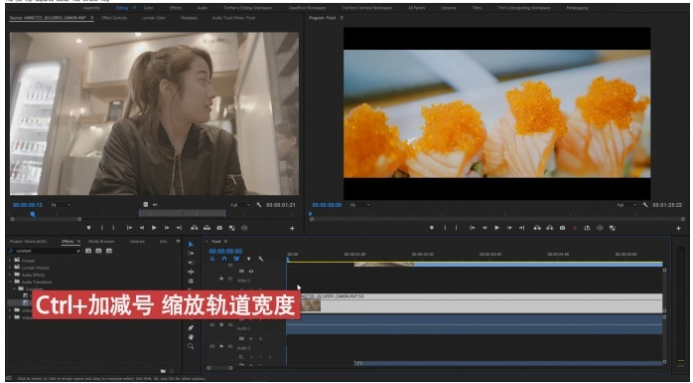
Task: Switch to the Color workspace
Action: point(148,8)
